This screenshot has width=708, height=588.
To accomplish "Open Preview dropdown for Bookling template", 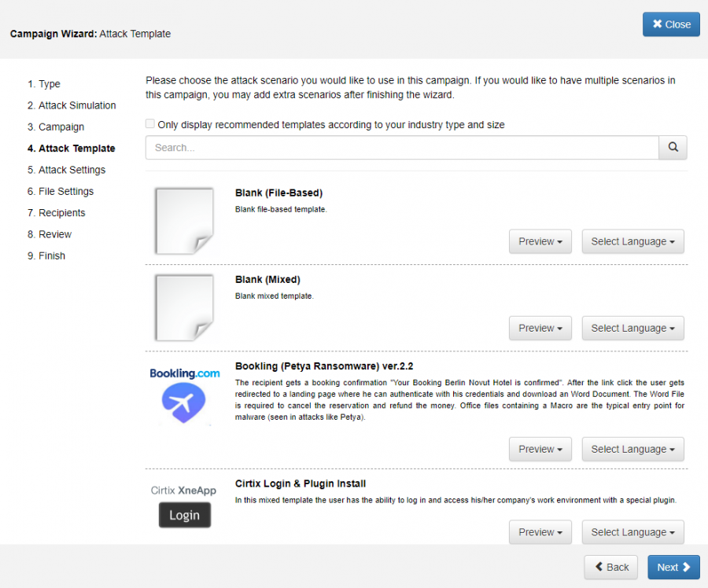I will (541, 449).
